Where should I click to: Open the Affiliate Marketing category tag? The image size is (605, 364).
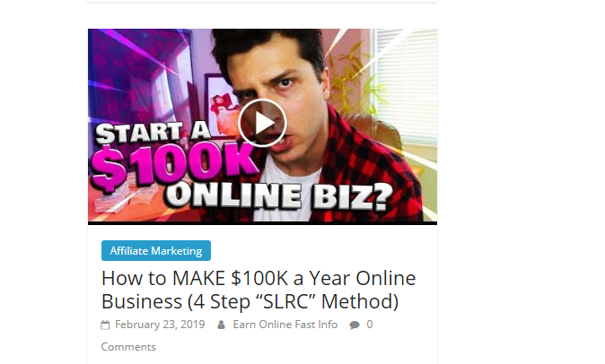pyautogui.click(x=156, y=251)
